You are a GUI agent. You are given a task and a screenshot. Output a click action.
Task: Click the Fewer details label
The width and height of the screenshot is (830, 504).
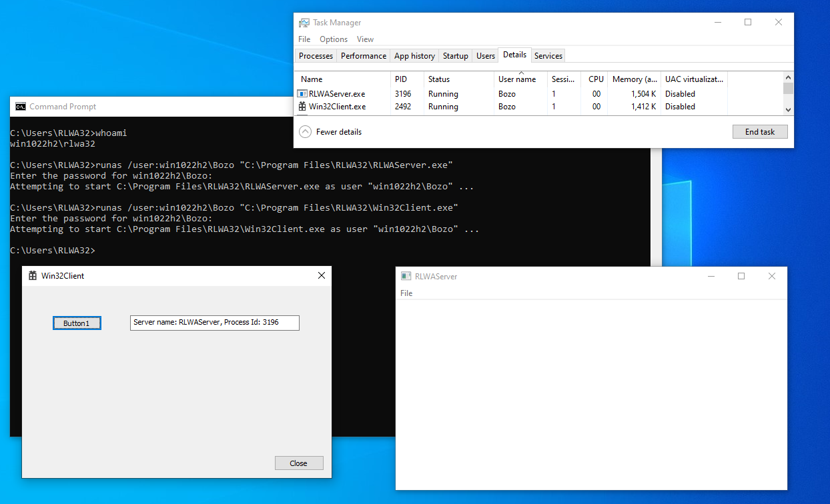[x=339, y=132]
